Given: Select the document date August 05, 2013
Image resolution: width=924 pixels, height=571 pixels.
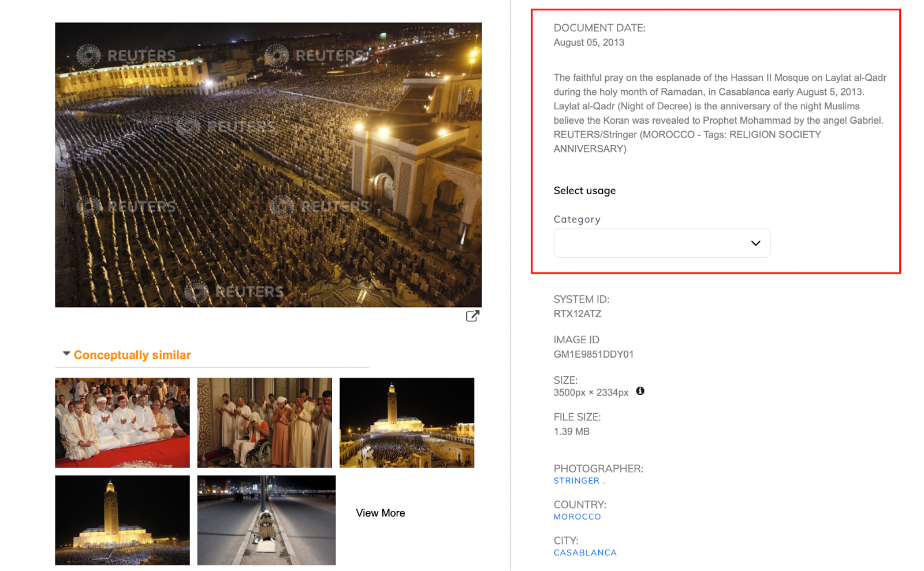Looking at the screenshot, I should tap(588, 42).
